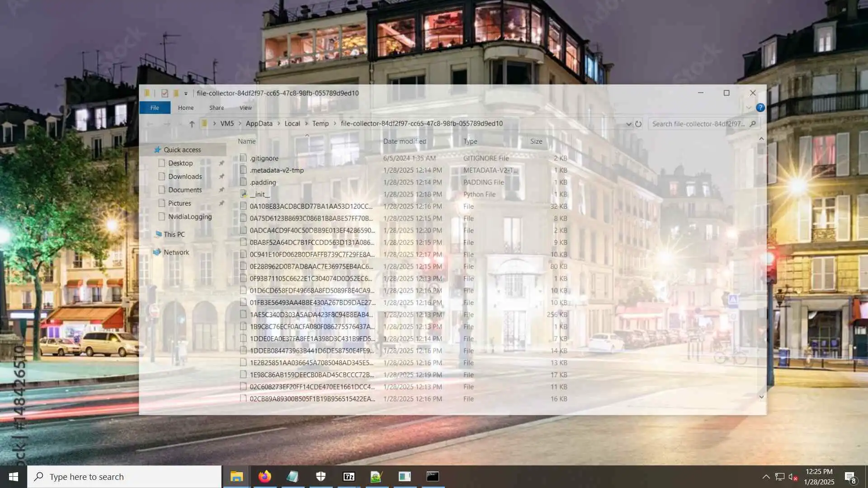The image size is (868, 488).
Task: Expand the address bar history dropdown
Action: click(x=628, y=124)
